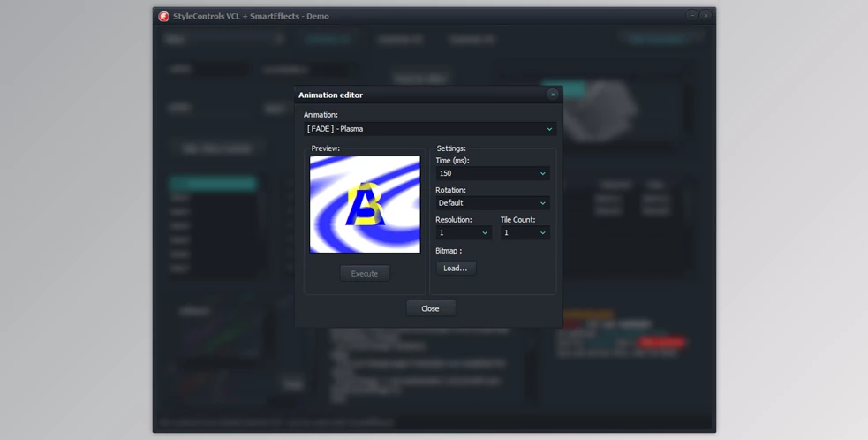Screen dimensions: 868x440
Task: Click the Execute button under the preview
Action: click(x=365, y=274)
